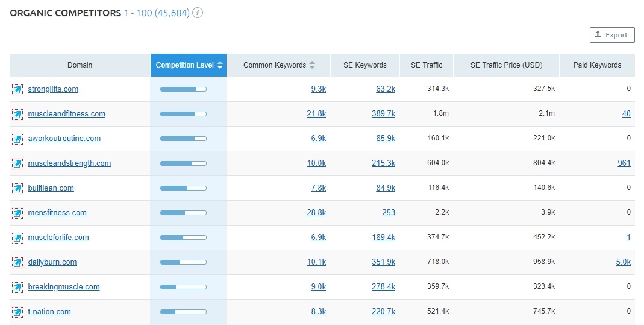This screenshot has height=325, width=644.
Task: Open external link icon for muscleandstrength.com
Action: point(17,163)
